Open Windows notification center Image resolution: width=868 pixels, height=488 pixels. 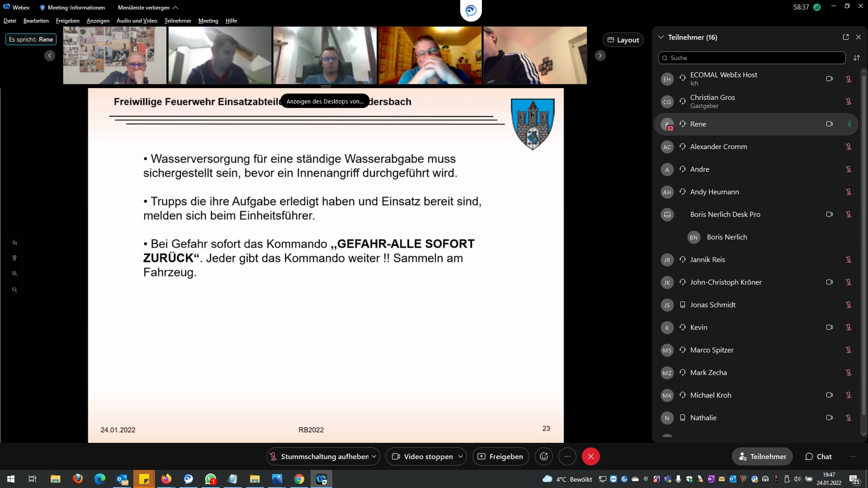[854, 479]
